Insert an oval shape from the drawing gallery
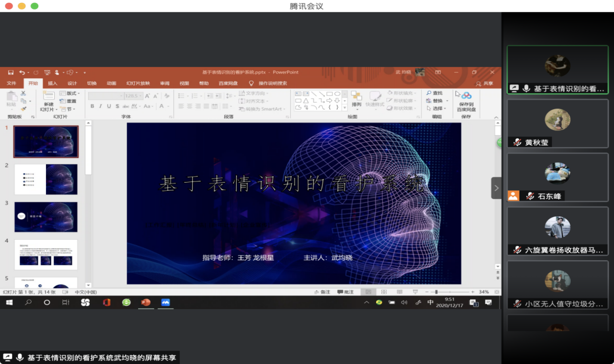The height and width of the screenshot is (364, 614). coord(337,93)
